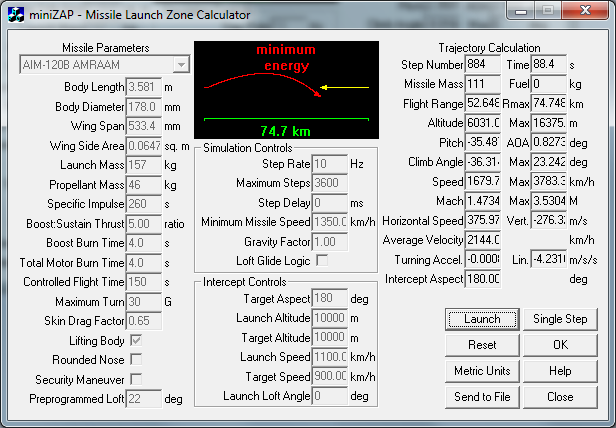Enable the Security Maneuver checkbox

(136, 379)
